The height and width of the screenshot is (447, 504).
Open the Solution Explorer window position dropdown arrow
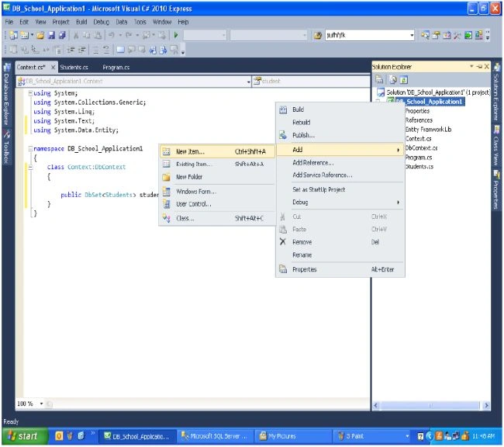(x=472, y=66)
